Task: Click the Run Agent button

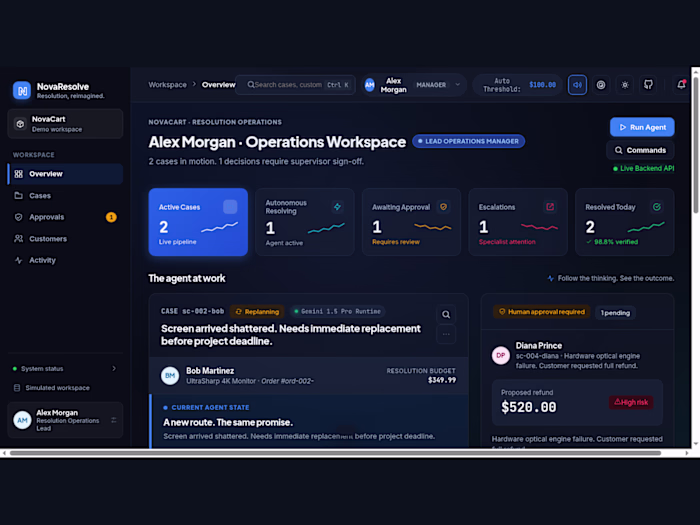Action: point(642,127)
